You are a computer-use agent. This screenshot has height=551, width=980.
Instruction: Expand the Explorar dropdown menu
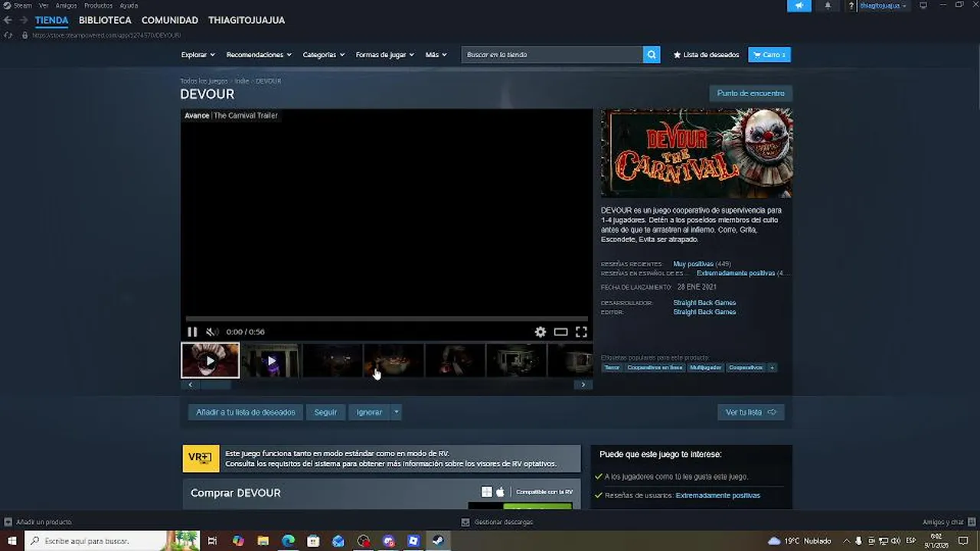pos(198,54)
